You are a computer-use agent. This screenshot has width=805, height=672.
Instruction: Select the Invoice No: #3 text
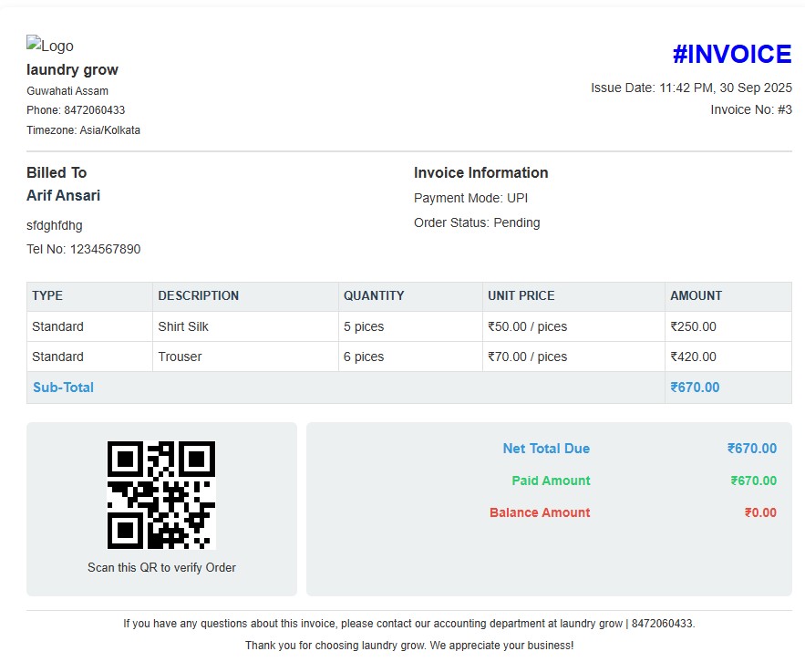coord(751,109)
